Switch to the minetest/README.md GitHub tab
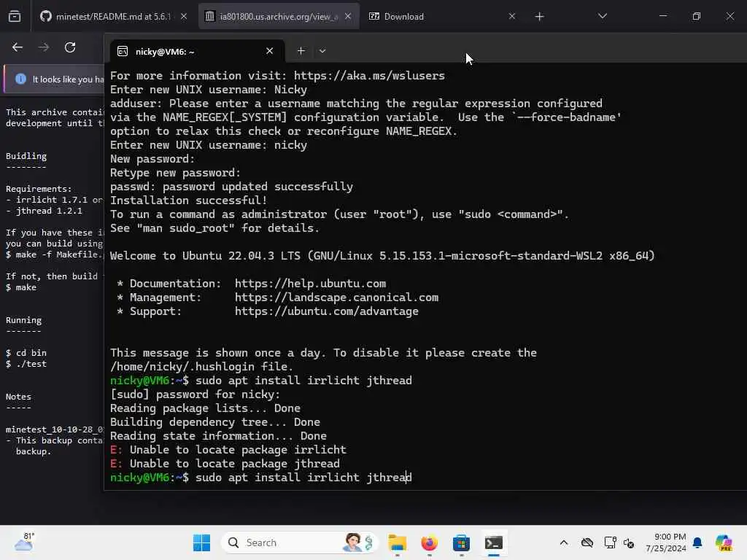The width and height of the screenshot is (747, 560). (113, 17)
